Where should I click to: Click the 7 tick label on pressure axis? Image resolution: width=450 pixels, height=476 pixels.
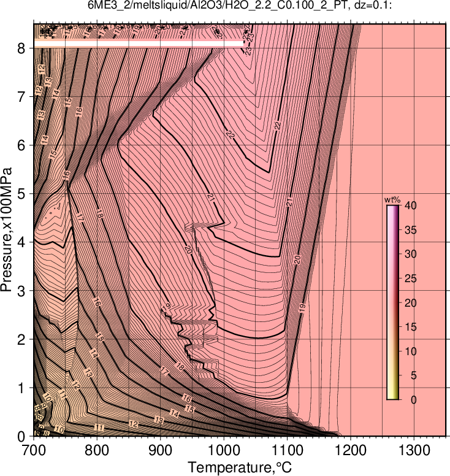click(21, 96)
